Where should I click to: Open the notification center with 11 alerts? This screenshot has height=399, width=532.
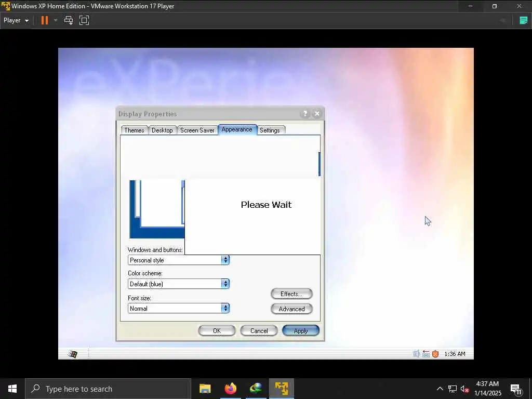coord(516,389)
